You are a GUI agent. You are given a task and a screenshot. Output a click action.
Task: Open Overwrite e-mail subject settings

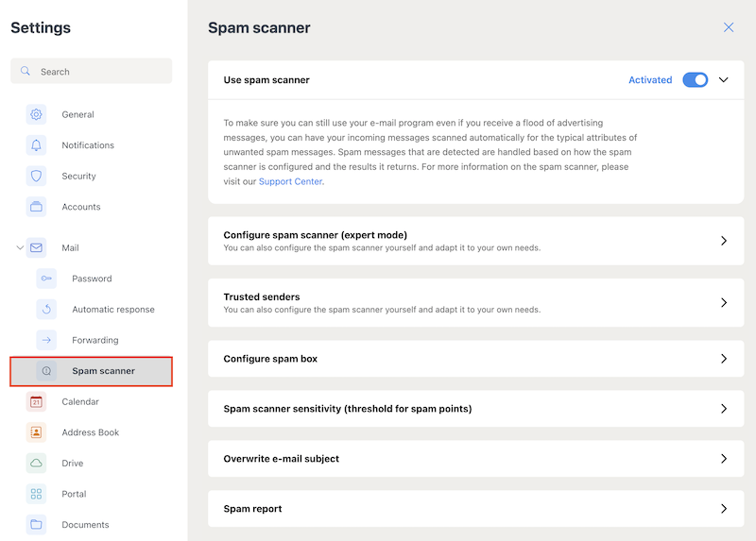(476, 459)
